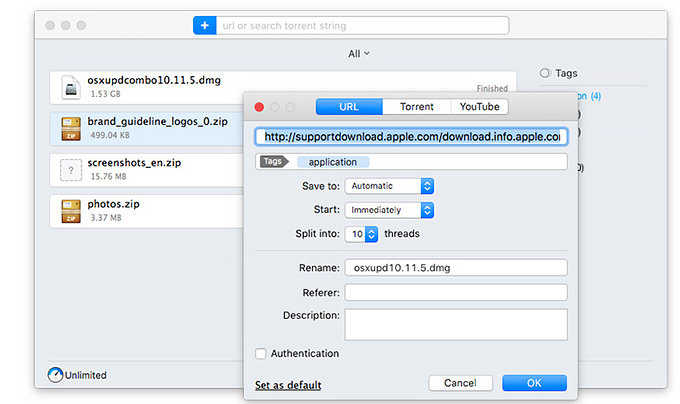Click the Tags heading in sidebar
The height and width of the screenshot is (404, 680).
(566, 73)
